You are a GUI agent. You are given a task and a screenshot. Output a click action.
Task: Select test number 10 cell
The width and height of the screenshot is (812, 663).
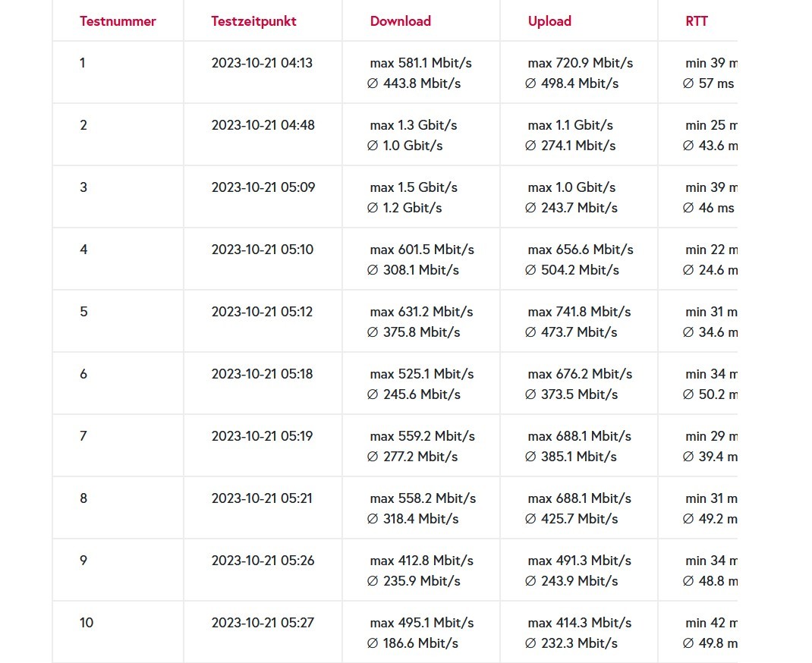pyautogui.click(x=87, y=623)
